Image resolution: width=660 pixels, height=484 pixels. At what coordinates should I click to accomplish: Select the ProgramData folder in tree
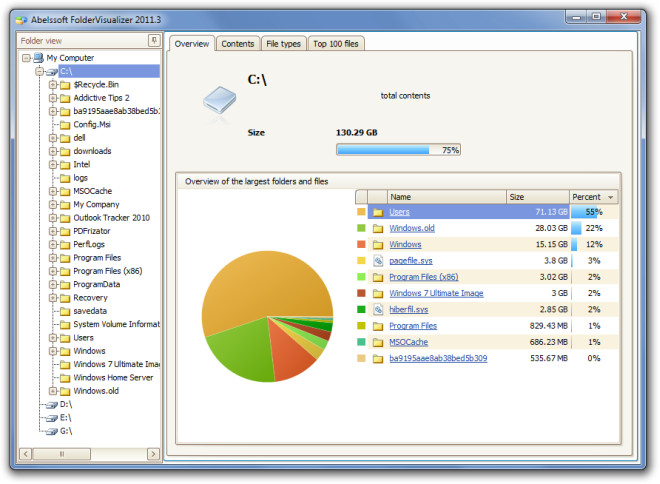[96, 285]
